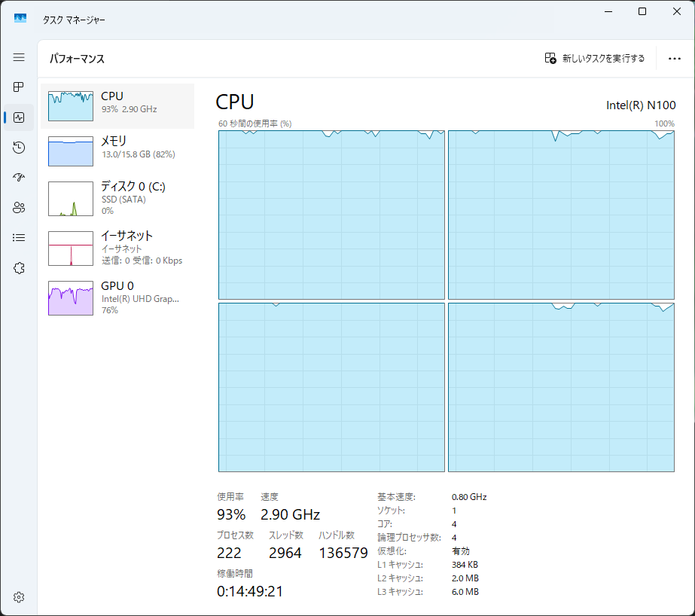The image size is (695, 616).
Task: Open Startup apps page icon
Action: point(19,178)
